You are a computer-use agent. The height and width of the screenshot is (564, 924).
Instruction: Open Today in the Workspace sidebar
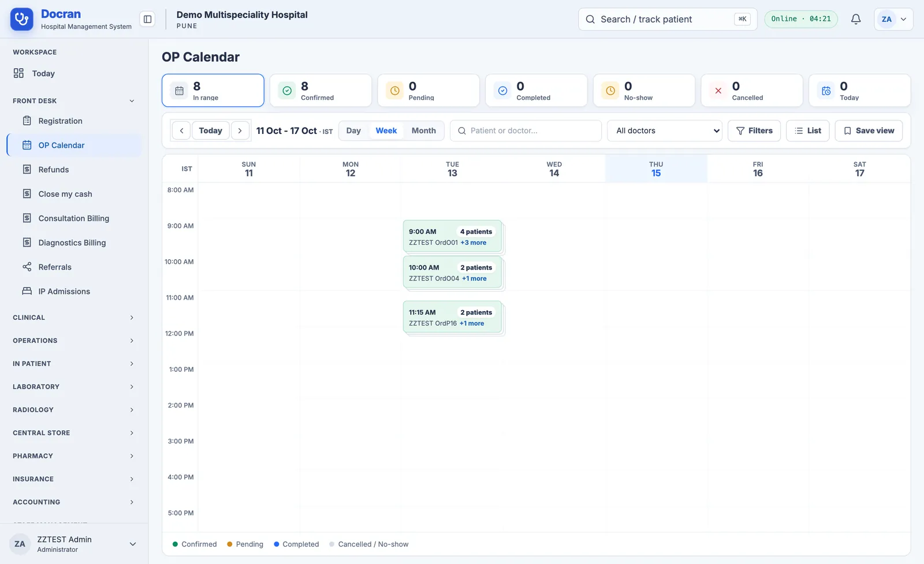coord(73,73)
